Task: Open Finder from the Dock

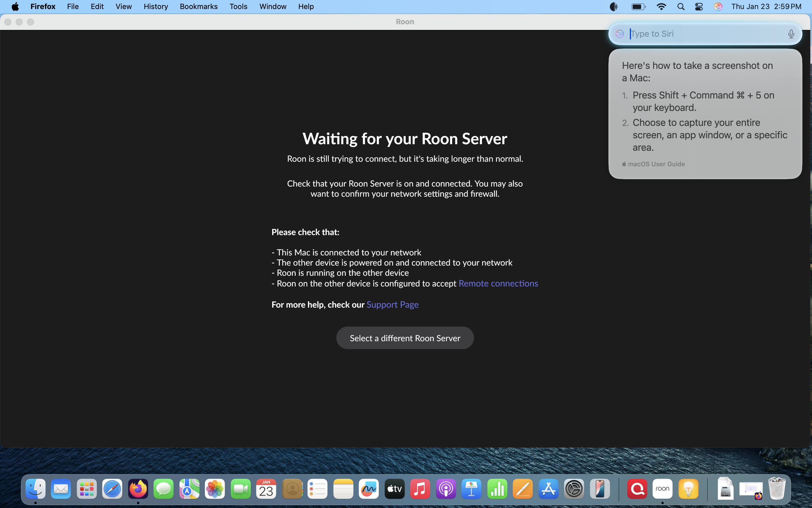Action: click(x=36, y=489)
